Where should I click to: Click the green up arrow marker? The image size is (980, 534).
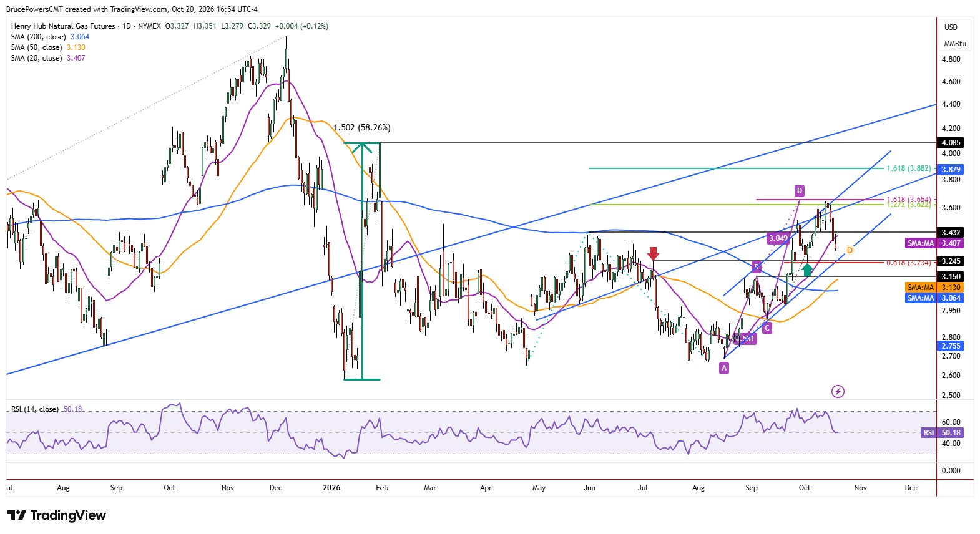(x=807, y=269)
